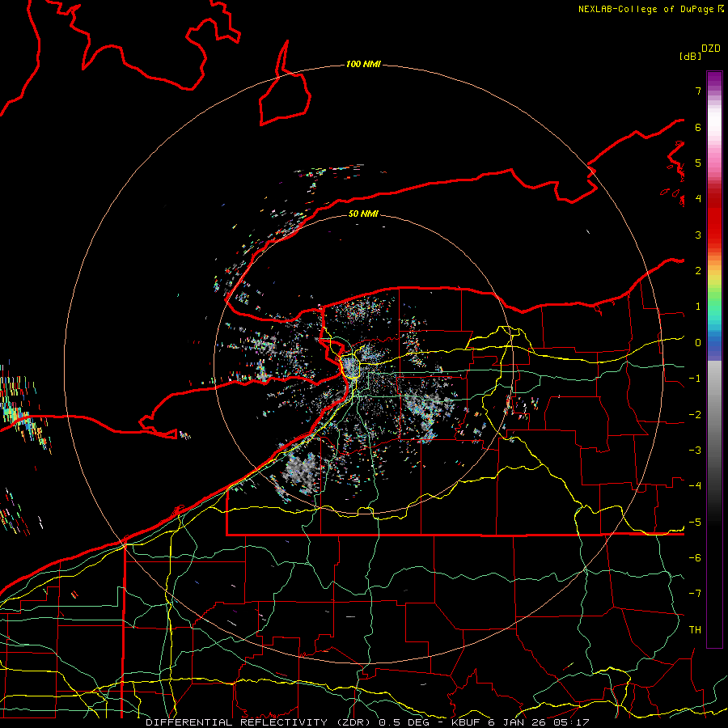The height and width of the screenshot is (728, 728).
Task: Select the "NEXLAB-College of DuPage" credit text
Action: point(647,9)
